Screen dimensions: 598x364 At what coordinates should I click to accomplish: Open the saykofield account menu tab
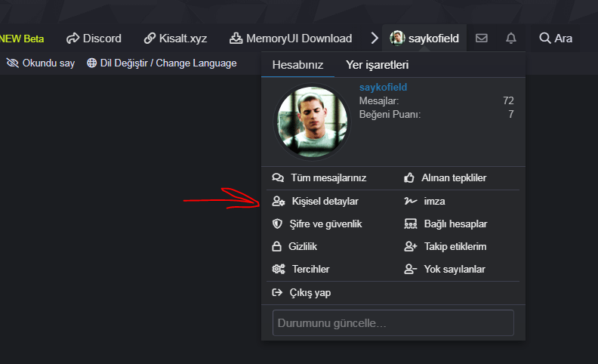click(424, 39)
